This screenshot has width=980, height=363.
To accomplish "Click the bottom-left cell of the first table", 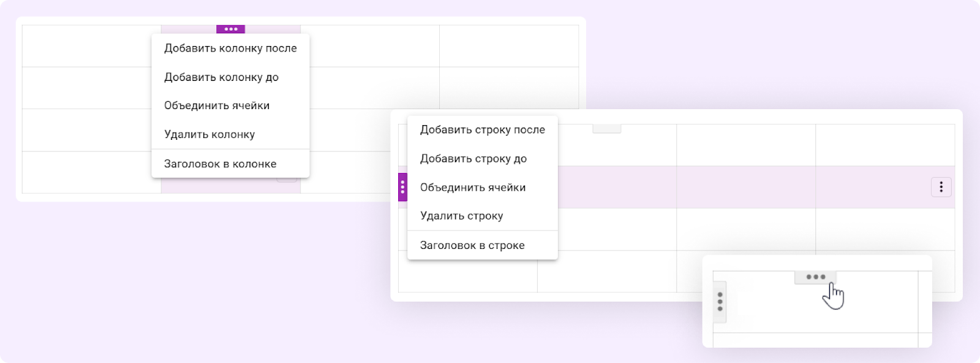I will point(91,172).
